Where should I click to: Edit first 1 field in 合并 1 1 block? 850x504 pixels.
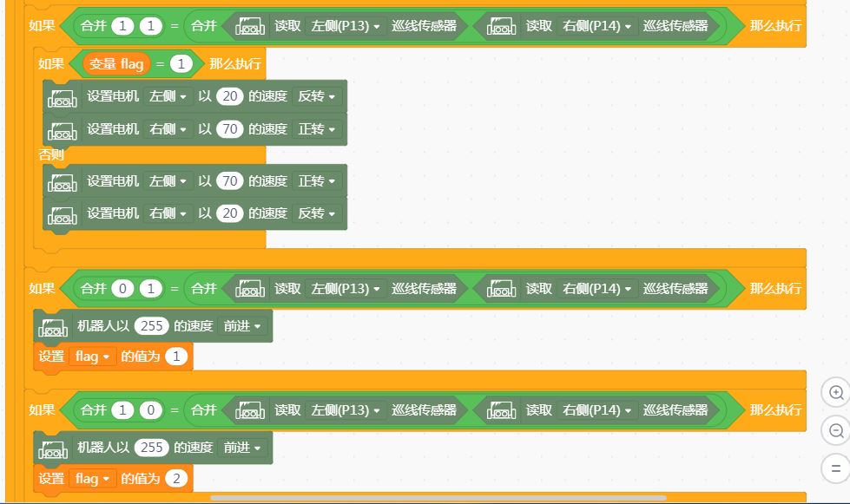click(122, 26)
